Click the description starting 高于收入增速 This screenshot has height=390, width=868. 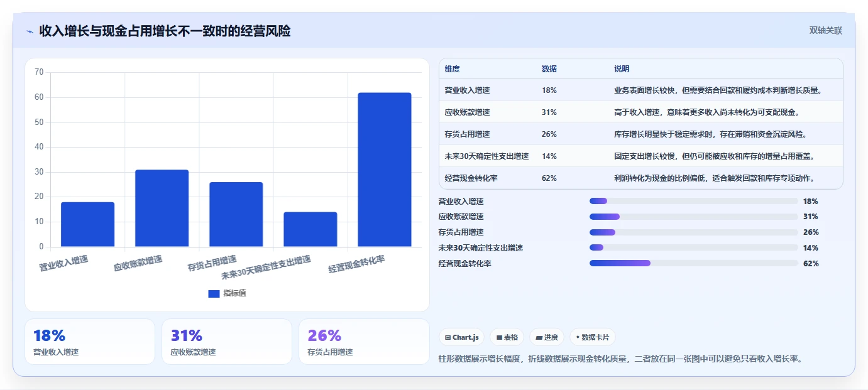(x=706, y=112)
